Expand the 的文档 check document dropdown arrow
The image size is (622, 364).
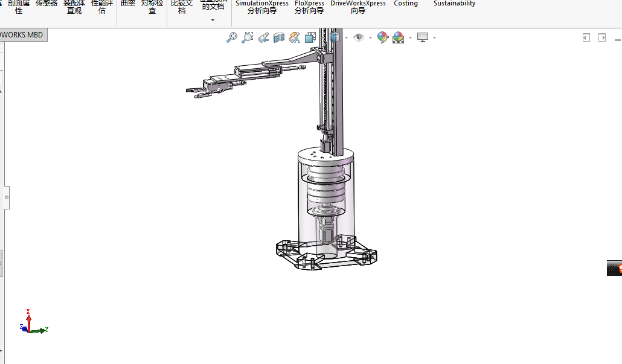coord(213,21)
